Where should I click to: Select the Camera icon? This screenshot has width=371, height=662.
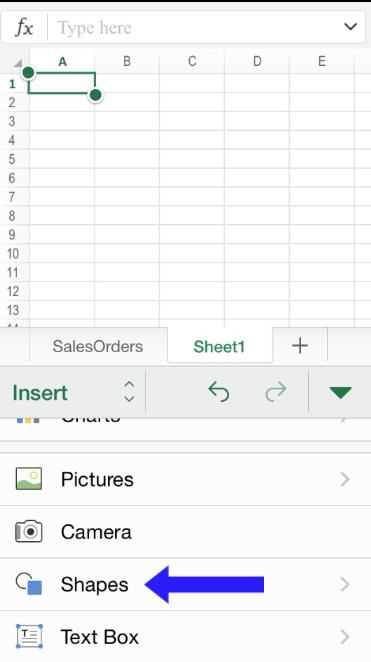click(x=29, y=531)
